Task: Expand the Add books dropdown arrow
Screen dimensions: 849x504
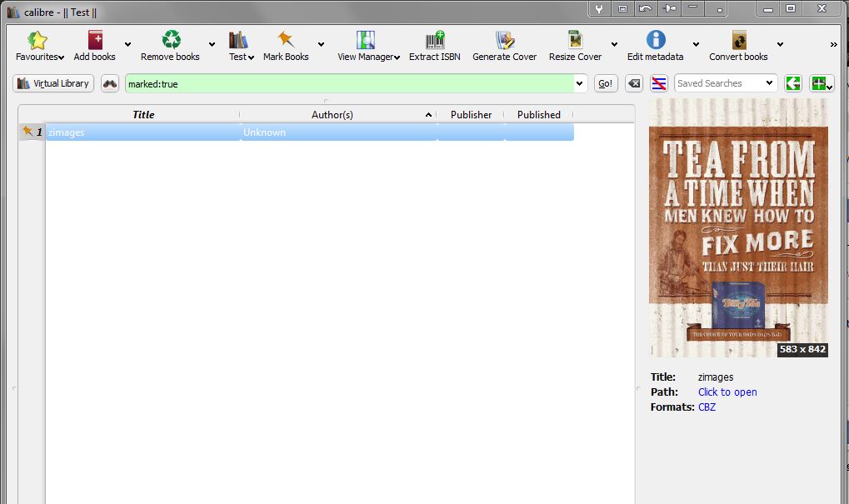Action: coord(127,44)
